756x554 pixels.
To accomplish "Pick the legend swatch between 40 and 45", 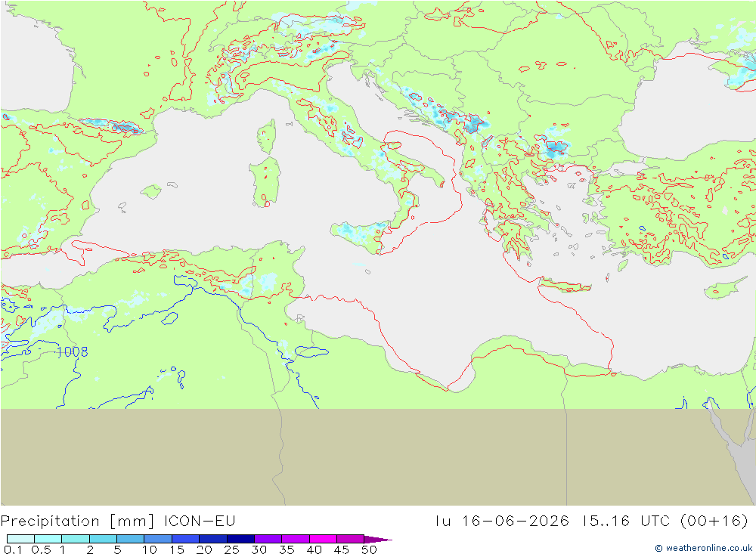I will [x=323, y=539].
